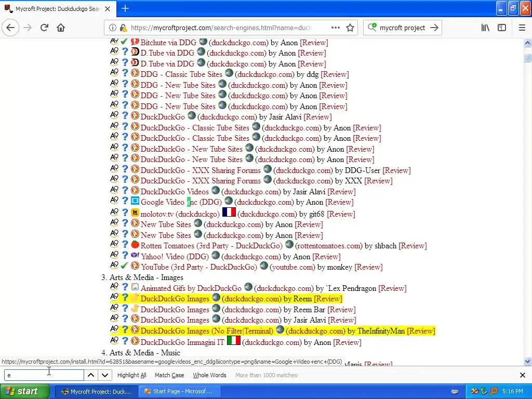Open Animated Gifs by DuckDuckGo link
This screenshot has height=399, width=532.
(191, 288)
